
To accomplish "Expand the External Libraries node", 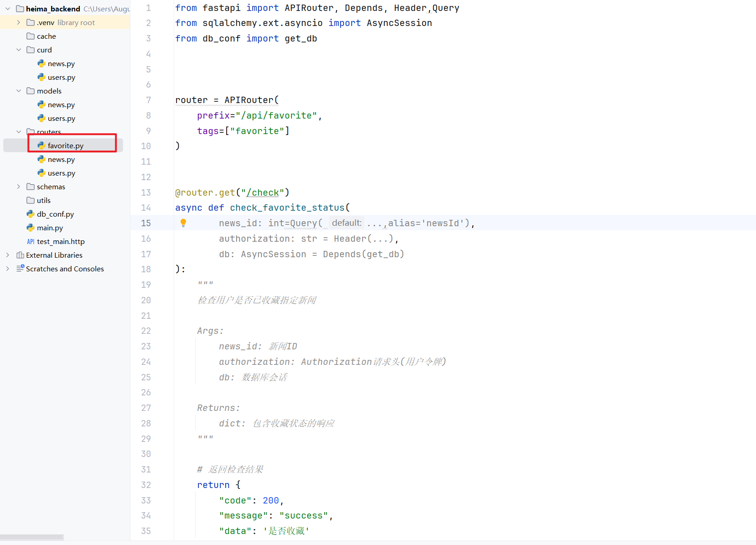I will pos(8,255).
